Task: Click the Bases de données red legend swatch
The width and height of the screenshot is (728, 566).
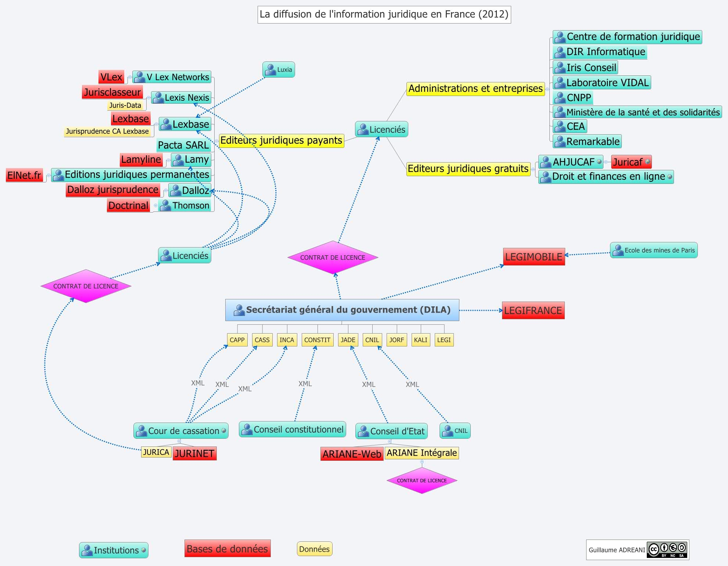Action: 227,549
